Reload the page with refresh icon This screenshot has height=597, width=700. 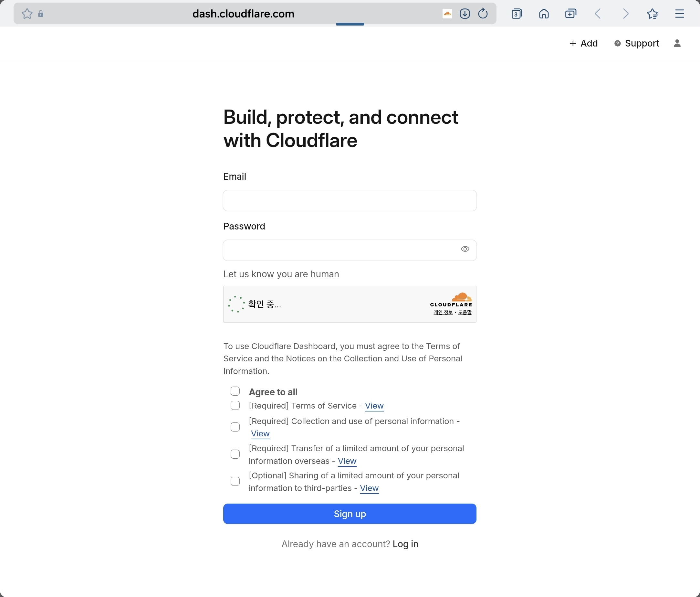(483, 14)
